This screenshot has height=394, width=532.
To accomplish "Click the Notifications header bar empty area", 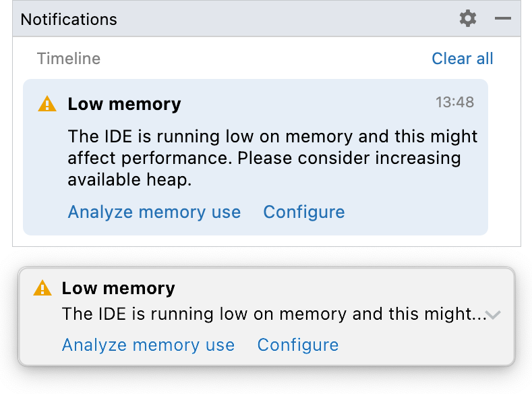I will [283, 19].
